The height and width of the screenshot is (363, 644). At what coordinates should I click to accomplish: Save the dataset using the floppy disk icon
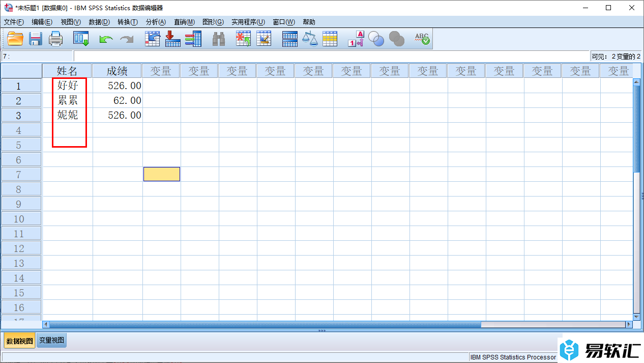click(36, 39)
